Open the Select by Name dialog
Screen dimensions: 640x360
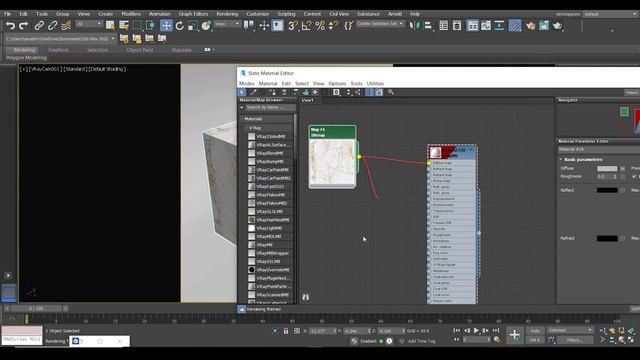[x=124, y=26]
